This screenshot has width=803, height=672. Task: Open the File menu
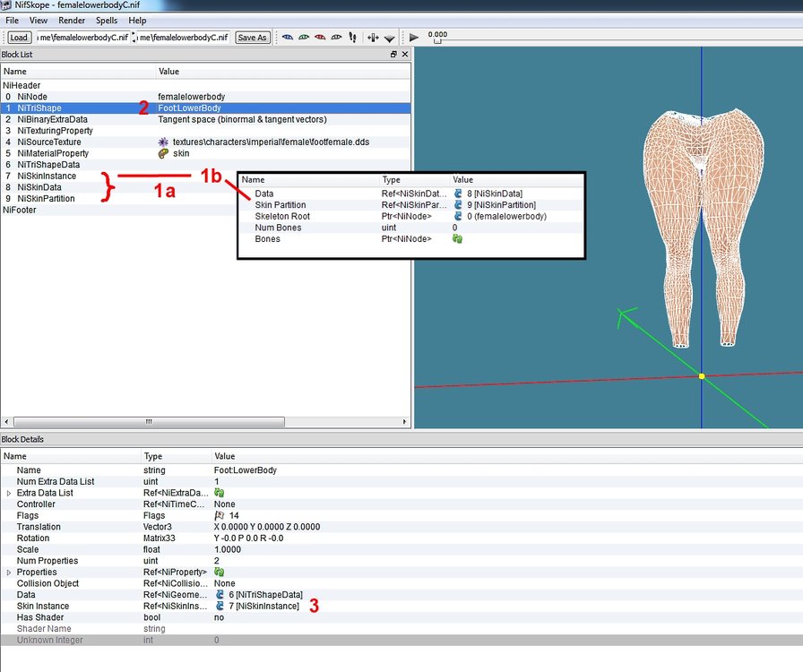[x=12, y=21]
